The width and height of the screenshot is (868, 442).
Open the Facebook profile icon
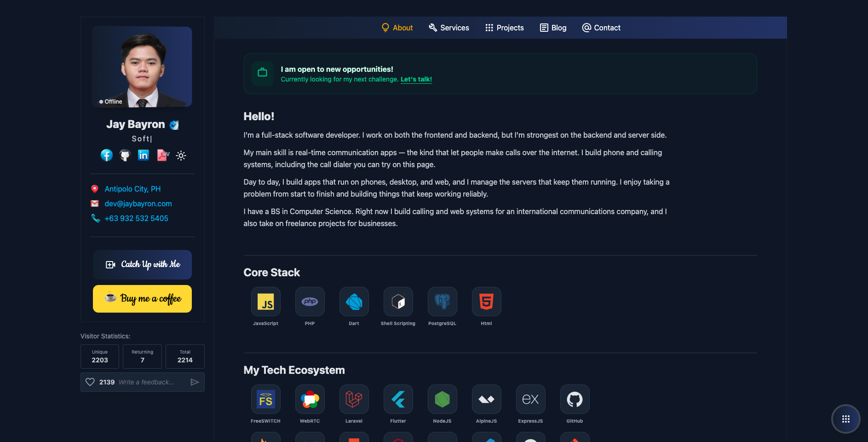107,155
